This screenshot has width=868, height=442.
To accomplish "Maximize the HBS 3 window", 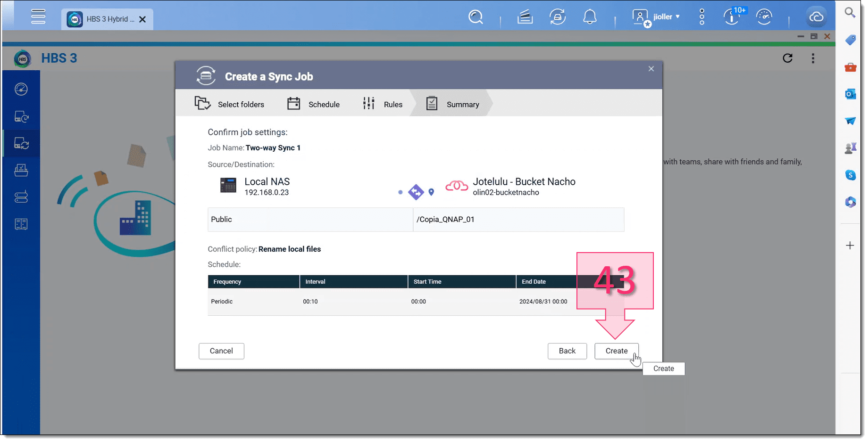I will tap(814, 36).
